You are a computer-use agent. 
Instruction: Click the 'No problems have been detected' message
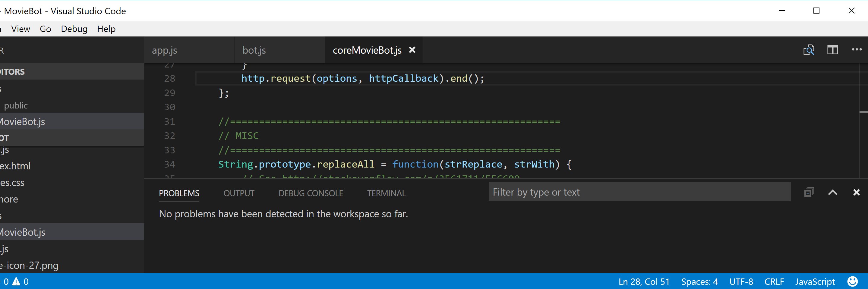283,214
